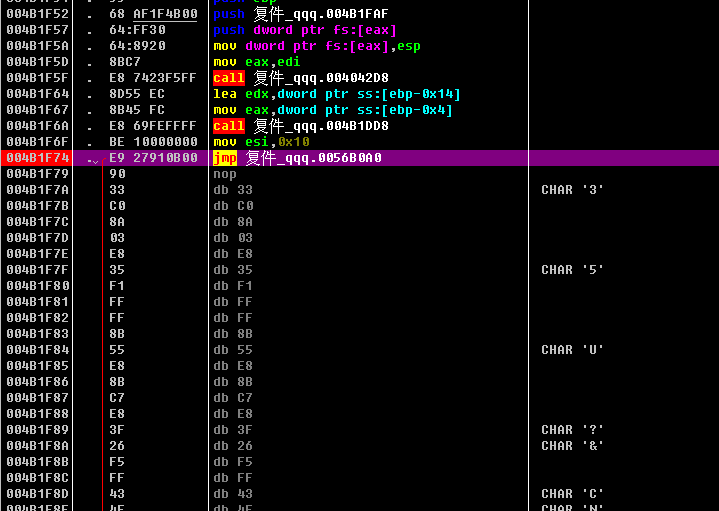Select mov eax,dword ptr ss:[ebp-0x4] line
Image resolution: width=719 pixels, height=511 pixels.
tap(333, 110)
